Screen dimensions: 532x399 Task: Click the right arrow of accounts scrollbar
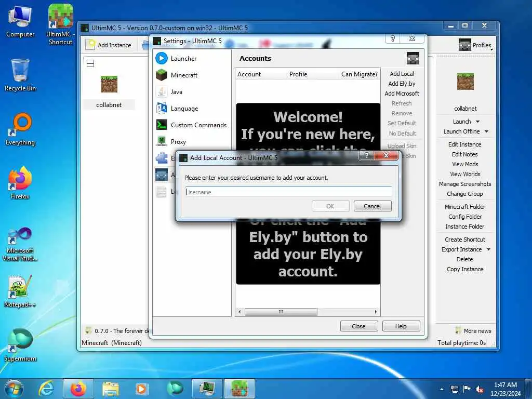click(x=376, y=312)
